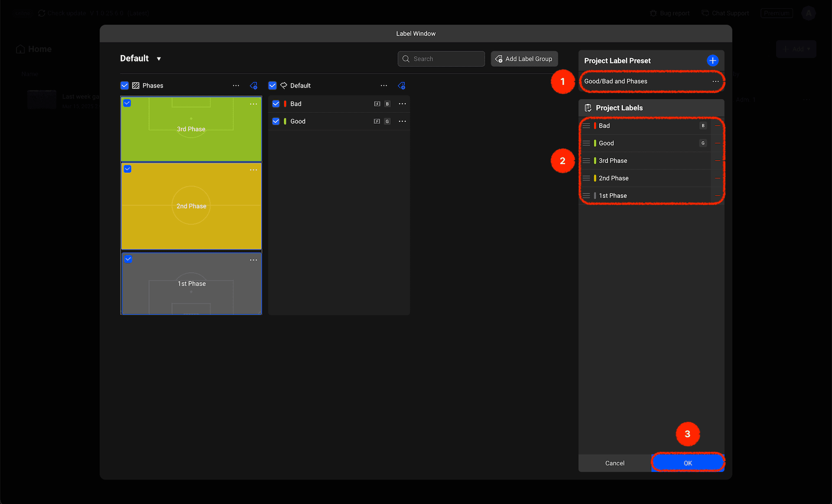
Task: Expand the Default preset dropdown arrow
Action: click(159, 59)
